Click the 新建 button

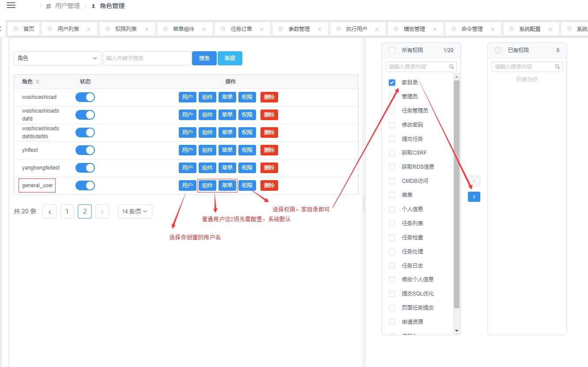tap(230, 58)
